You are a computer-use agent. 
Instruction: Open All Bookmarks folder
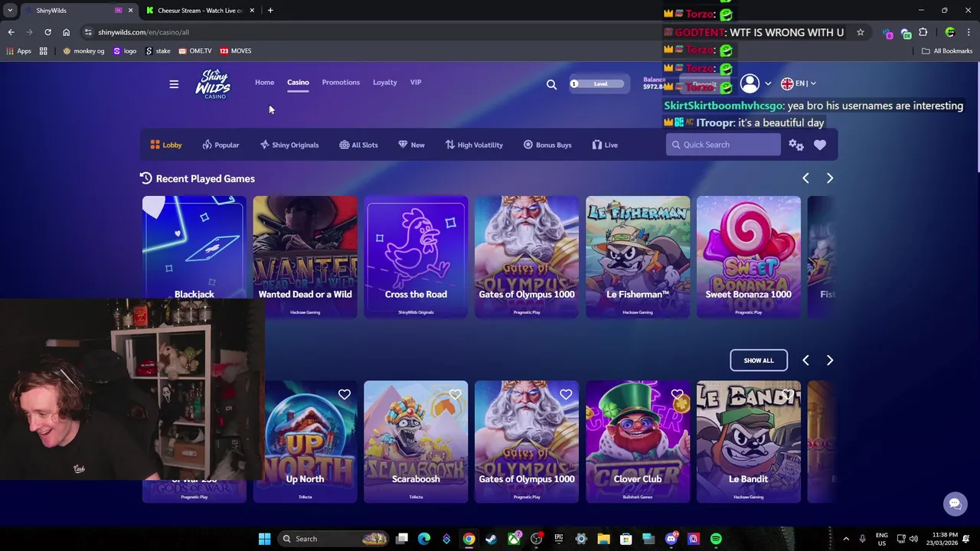[x=947, y=51]
